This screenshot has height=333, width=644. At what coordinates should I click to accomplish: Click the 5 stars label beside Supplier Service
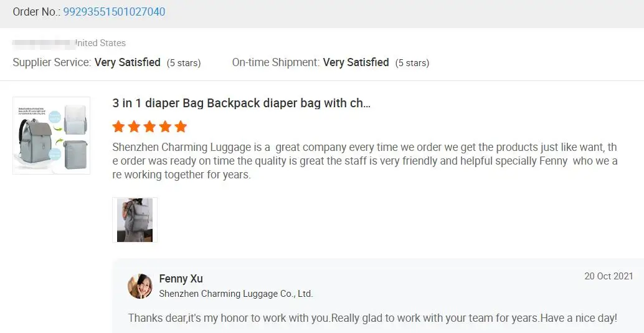[x=184, y=63]
